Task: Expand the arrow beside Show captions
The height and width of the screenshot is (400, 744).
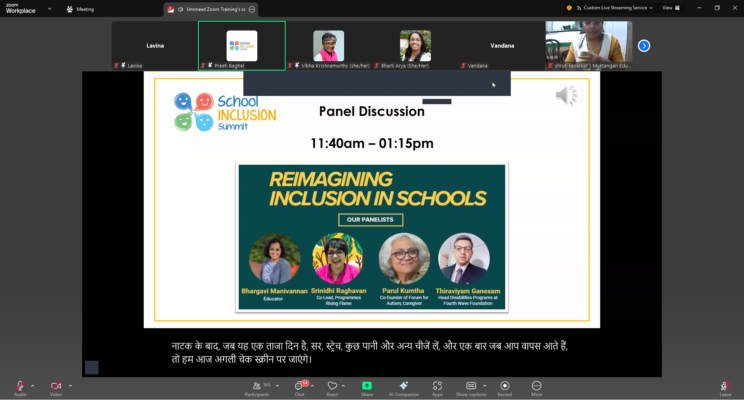Action: click(x=484, y=386)
